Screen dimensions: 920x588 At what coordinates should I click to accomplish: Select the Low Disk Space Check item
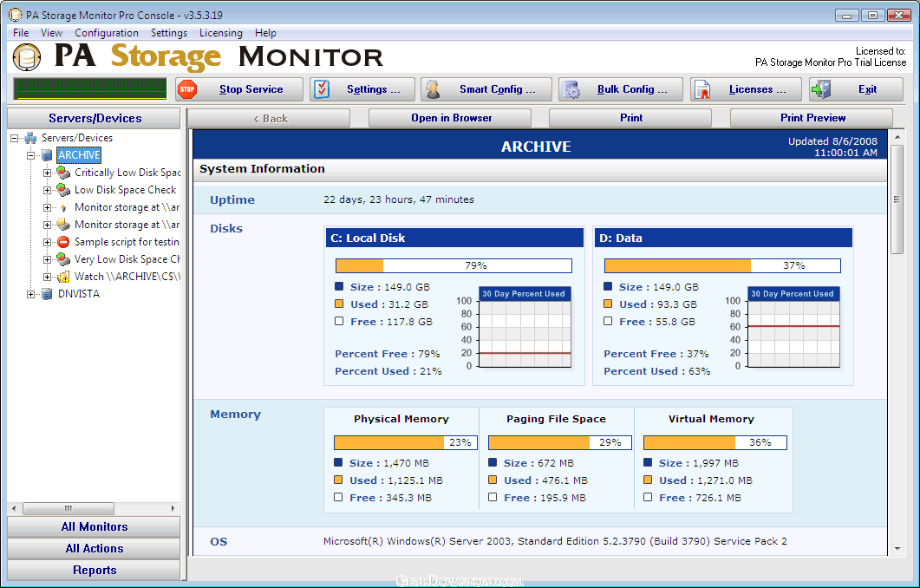[125, 190]
